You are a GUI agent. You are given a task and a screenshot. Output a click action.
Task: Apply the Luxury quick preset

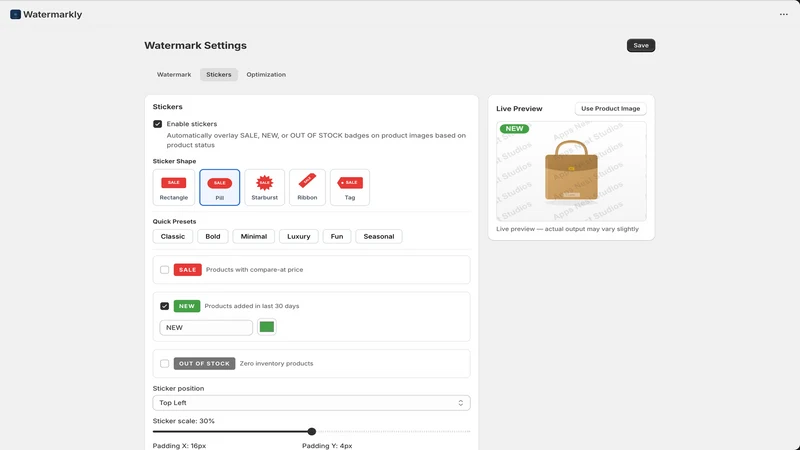tap(298, 236)
